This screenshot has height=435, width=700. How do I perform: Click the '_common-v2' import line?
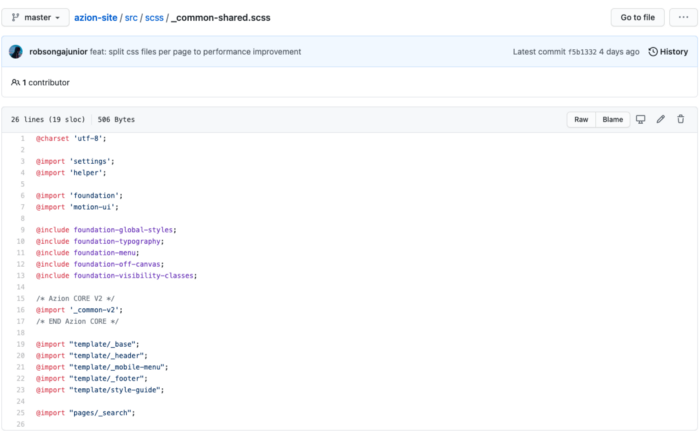[x=79, y=310]
